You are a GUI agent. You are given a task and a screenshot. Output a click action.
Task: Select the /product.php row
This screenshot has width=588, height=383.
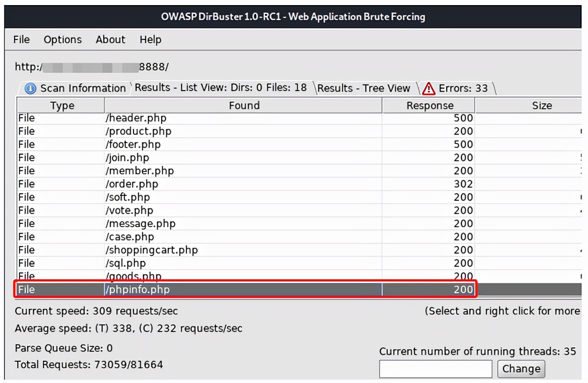300,131
